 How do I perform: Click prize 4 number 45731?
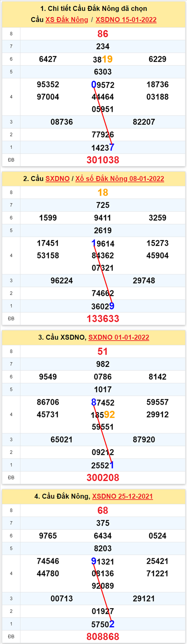(48, 414)
